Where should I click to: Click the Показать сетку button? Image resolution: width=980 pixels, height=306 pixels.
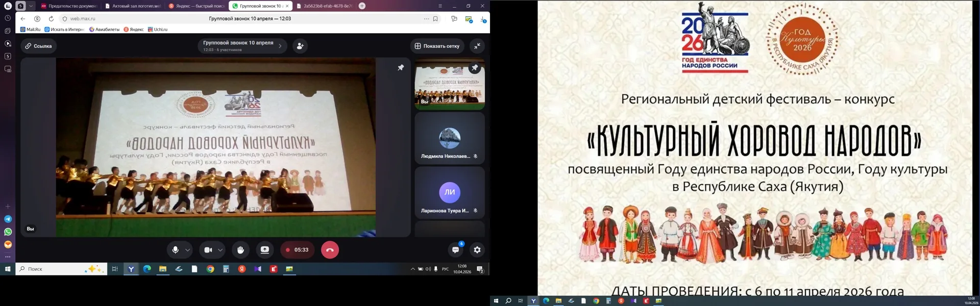[x=437, y=46]
